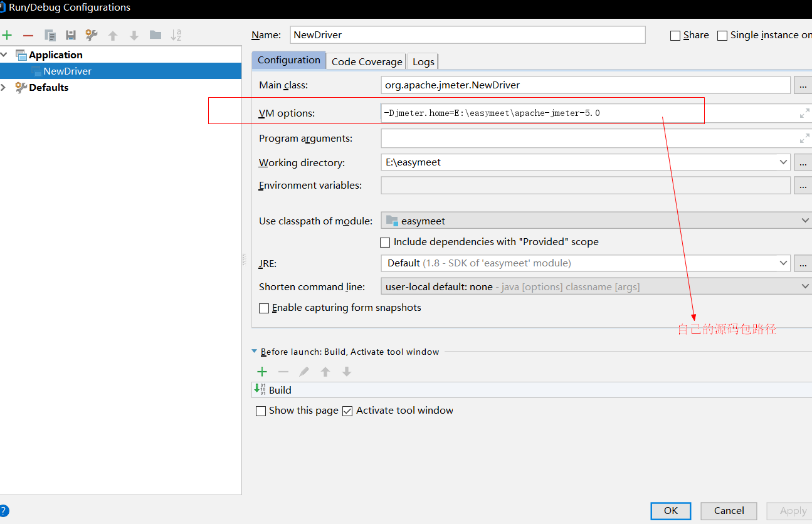This screenshot has width=812, height=524.
Task: Collapse the Before launch section
Action: (x=255, y=352)
